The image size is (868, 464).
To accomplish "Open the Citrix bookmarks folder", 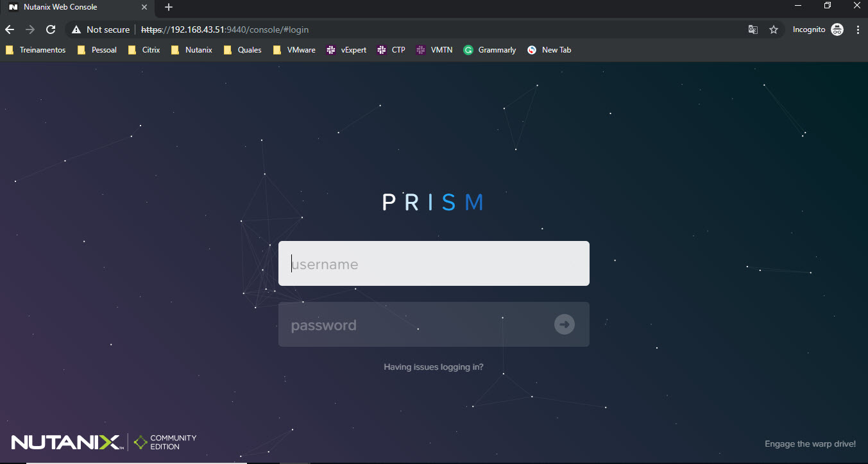I will pyautogui.click(x=144, y=50).
